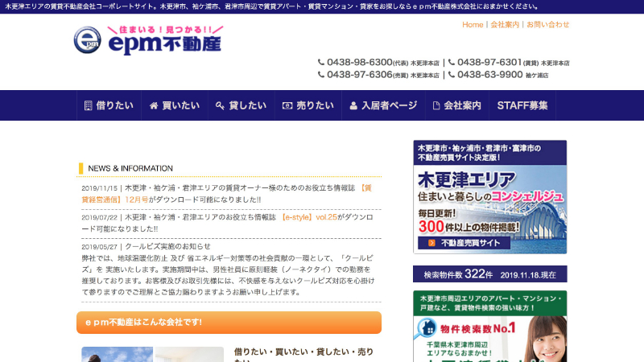Click クールビズ実施のお知らせ news title
Screen dimensions: 644x362
point(167,246)
